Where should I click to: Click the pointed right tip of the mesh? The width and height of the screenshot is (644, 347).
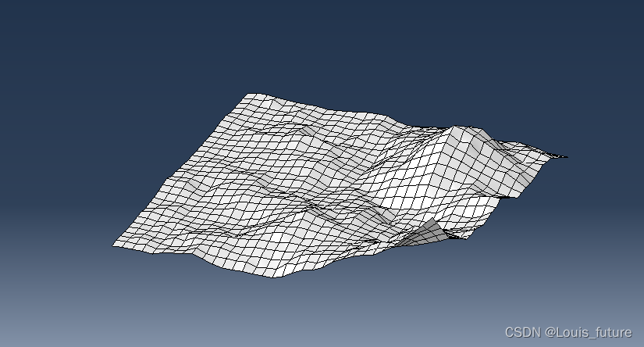click(x=564, y=156)
